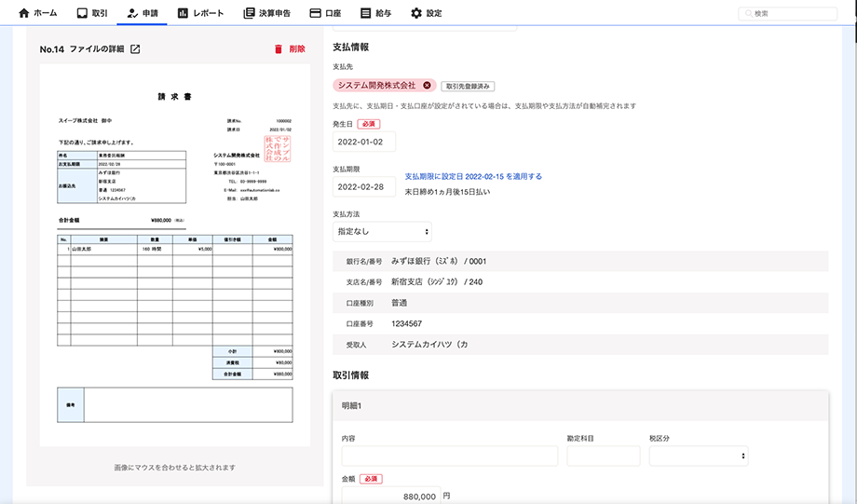Screen dimensions: 857x504
Task: Click the No.14 ファイルの詳細 title
Action: (x=82, y=49)
